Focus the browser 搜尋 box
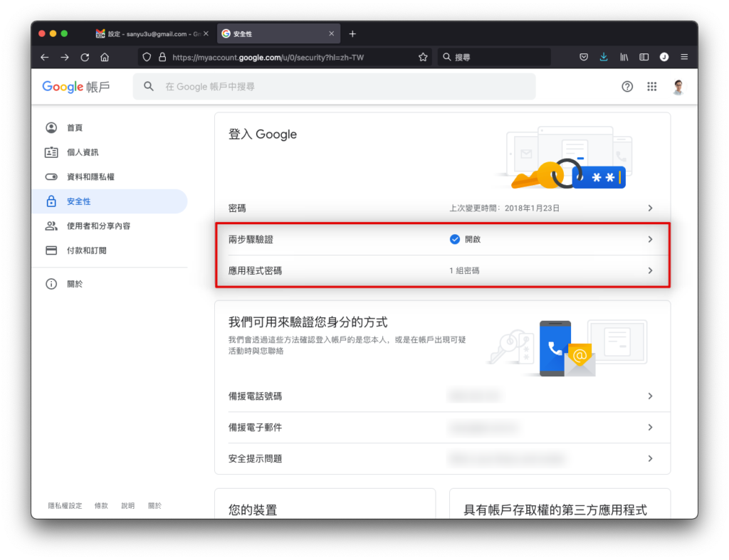The height and width of the screenshot is (560, 729). [x=494, y=57]
